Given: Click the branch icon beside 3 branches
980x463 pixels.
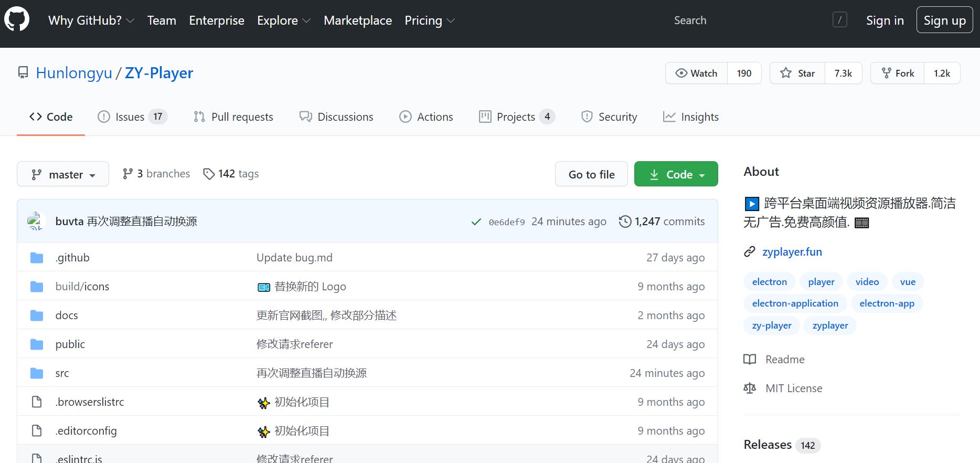Looking at the screenshot, I should 127,174.
